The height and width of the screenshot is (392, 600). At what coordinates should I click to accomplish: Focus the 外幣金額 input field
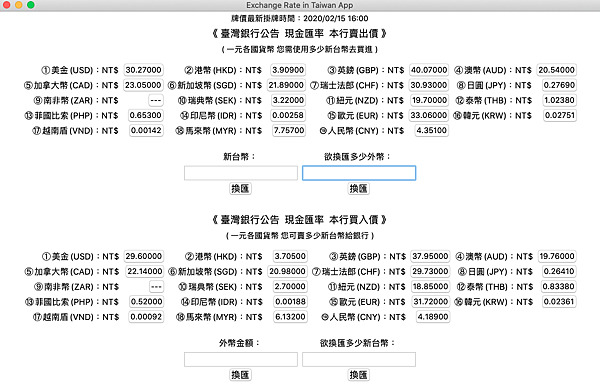pyautogui.click(x=241, y=359)
